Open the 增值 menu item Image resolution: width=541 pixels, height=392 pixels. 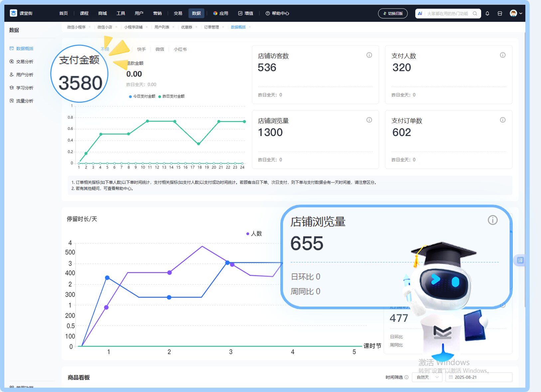[x=246, y=13]
